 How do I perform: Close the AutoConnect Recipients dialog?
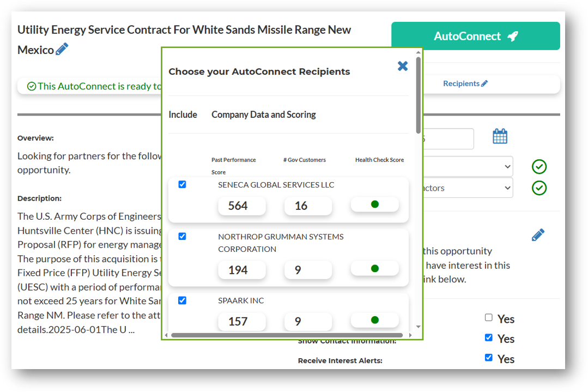click(x=403, y=66)
